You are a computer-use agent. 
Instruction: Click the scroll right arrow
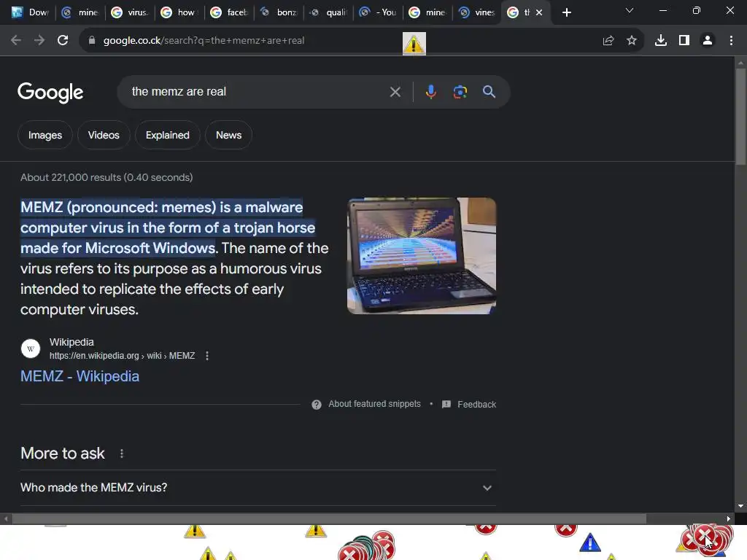(729, 518)
